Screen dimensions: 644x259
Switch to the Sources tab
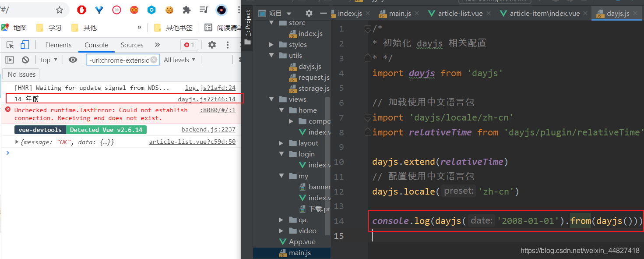coord(132,45)
